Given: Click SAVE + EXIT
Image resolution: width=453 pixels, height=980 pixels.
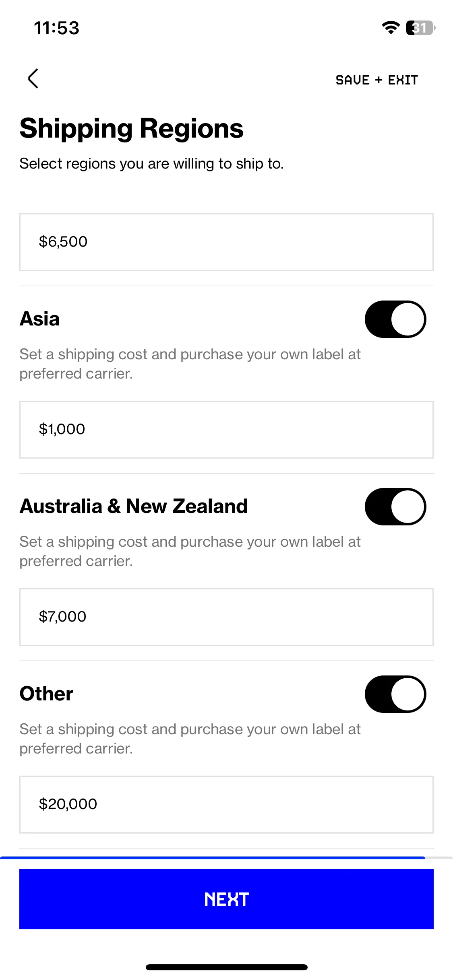Looking at the screenshot, I should pos(377,80).
